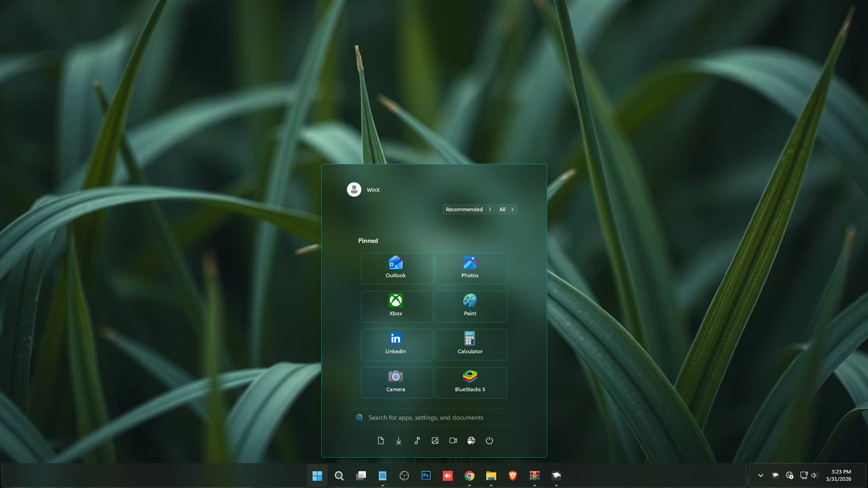This screenshot has height=488, width=868.
Task: Switch to Google Chrome on taskbar
Action: coord(470,476)
